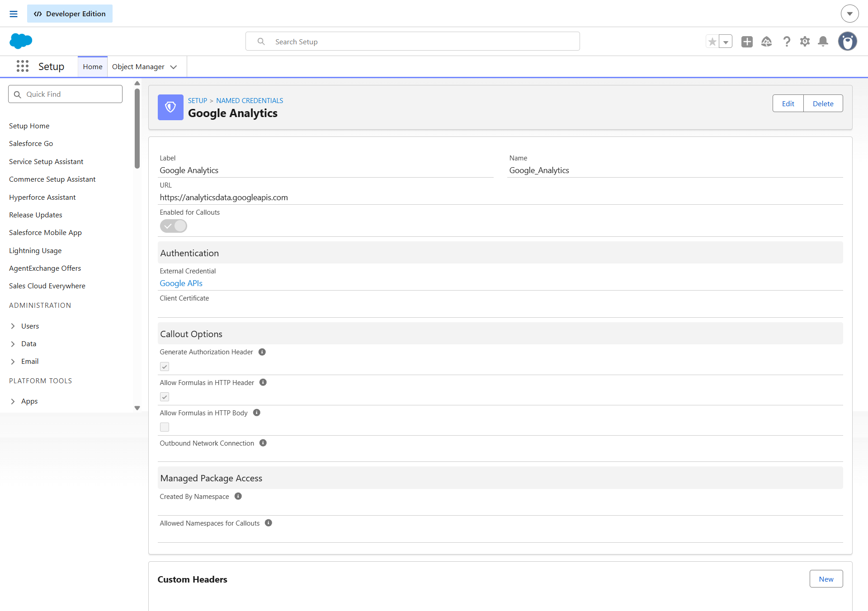Show info for Created By Namespace
The width and height of the screenshot is (868, 611).
[238, 496]
